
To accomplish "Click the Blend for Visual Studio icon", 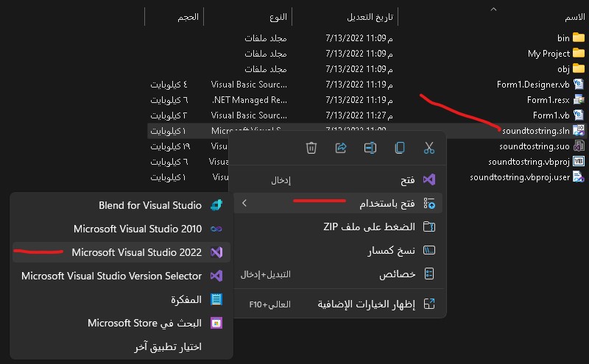I will (216, 205).
